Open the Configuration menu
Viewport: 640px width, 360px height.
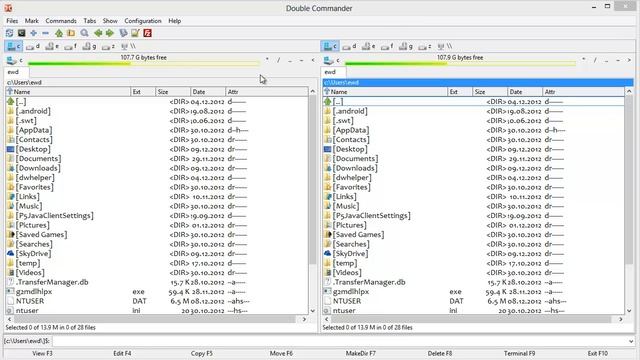coord(143,21)
